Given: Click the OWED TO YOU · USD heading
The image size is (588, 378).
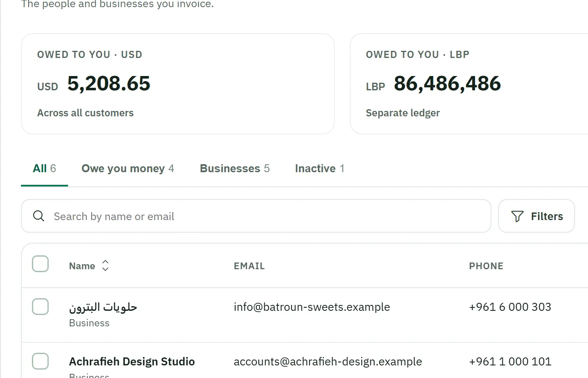Looking at the screenshot, I should click(89, 55).
